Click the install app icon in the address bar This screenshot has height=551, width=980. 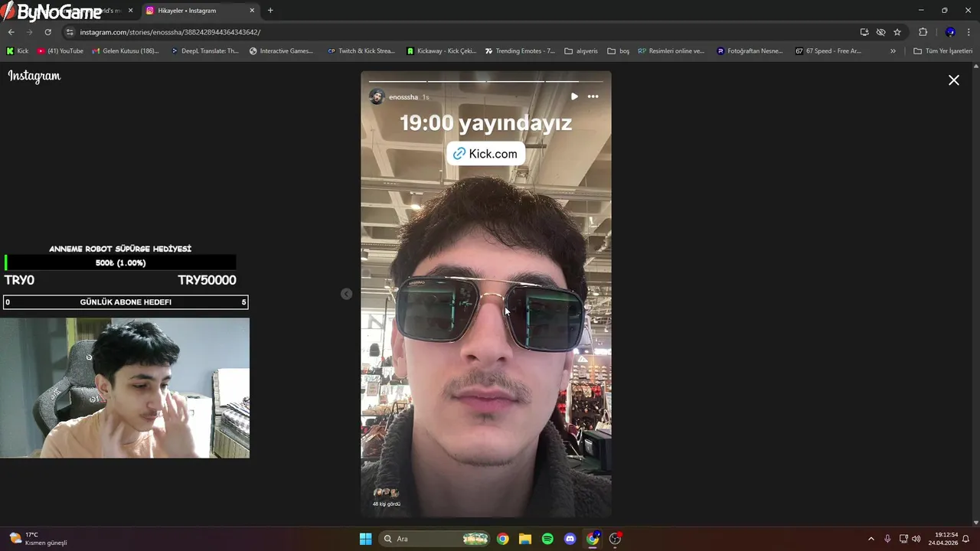tap(864, 32)
